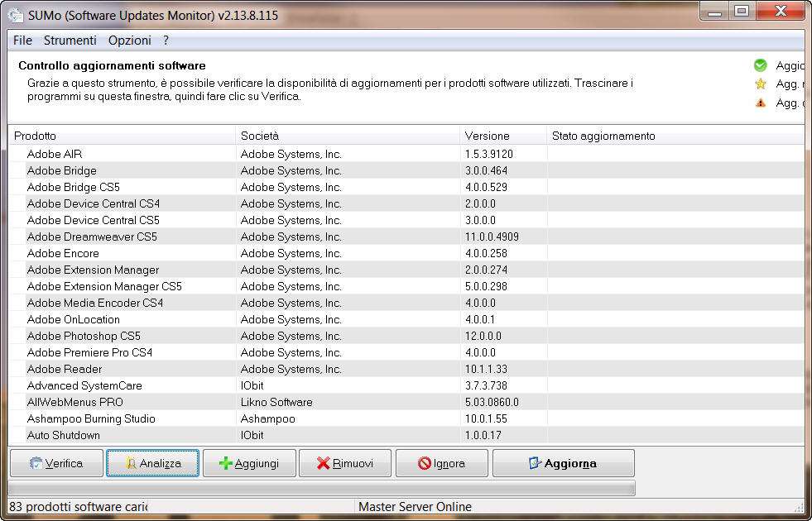
Task: Sort list by Versione column header
Action: (503, 136)
